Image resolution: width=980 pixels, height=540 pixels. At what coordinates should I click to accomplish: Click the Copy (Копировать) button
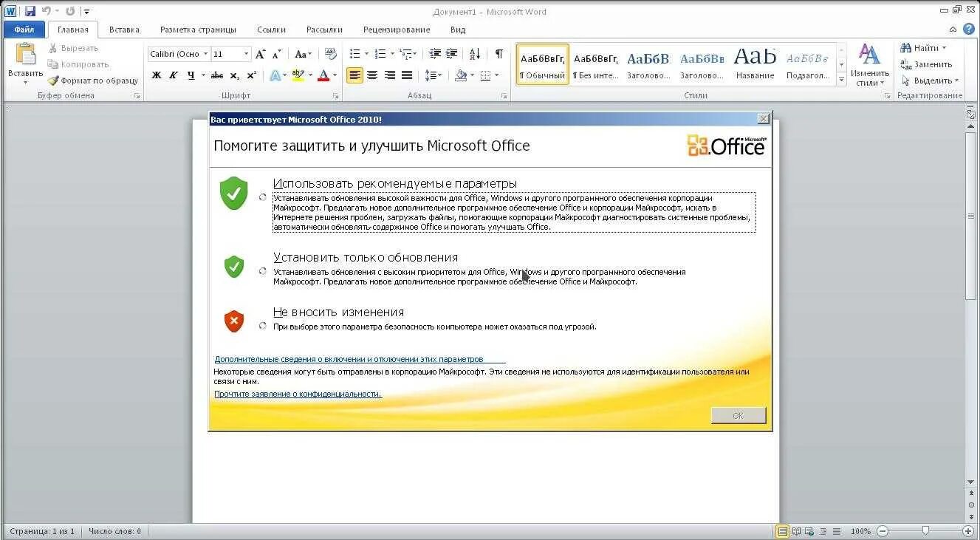coord(78,64)
